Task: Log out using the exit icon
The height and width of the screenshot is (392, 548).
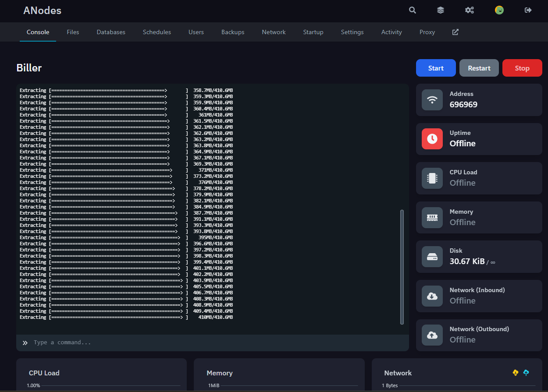Action: pos(528,10)
